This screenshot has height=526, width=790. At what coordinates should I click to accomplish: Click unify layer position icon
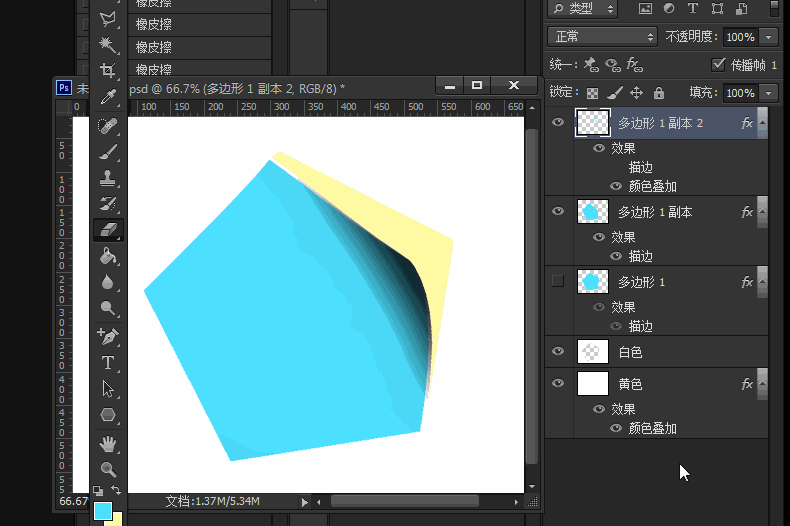(591, 64)
